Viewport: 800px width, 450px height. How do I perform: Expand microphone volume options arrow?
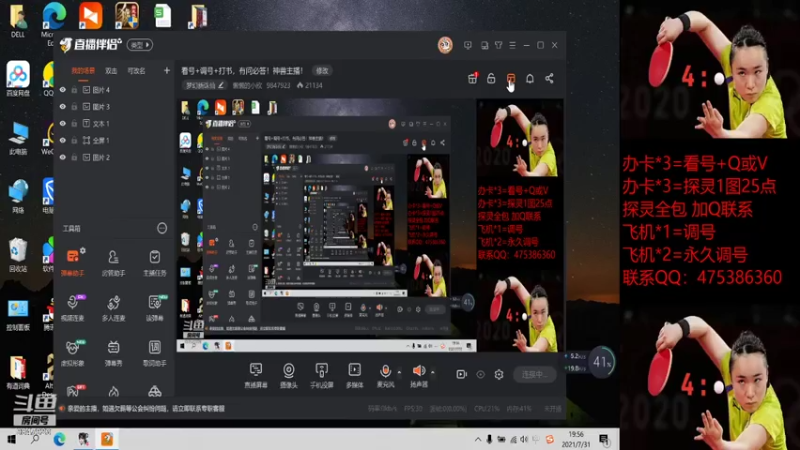[399, 372]
